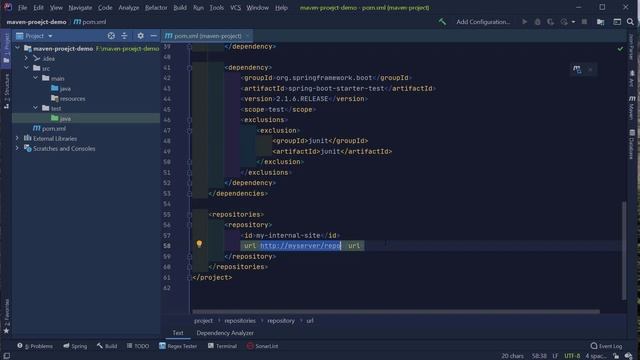Open the Spring tool window
640x360 pixels.
pyautogui.click(x=75, y=346)
